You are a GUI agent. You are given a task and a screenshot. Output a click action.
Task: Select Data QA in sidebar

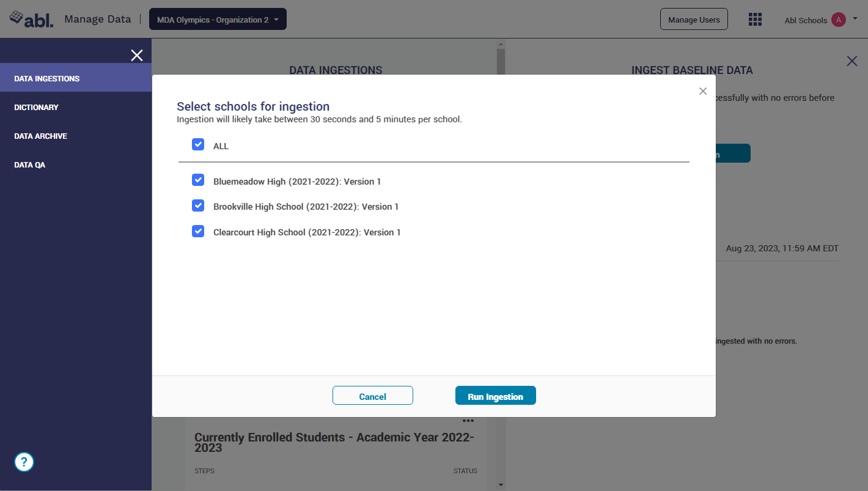[30, 165]
